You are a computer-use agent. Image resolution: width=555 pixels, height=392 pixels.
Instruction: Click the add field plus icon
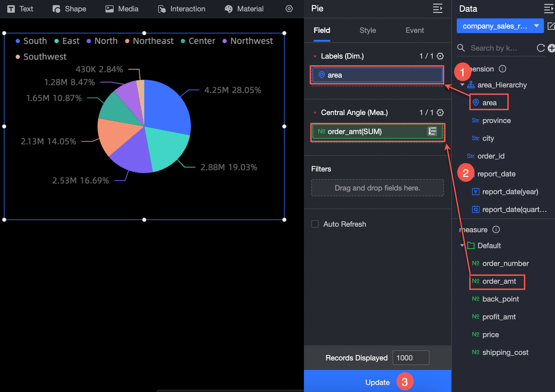click(x=551, y=48)
